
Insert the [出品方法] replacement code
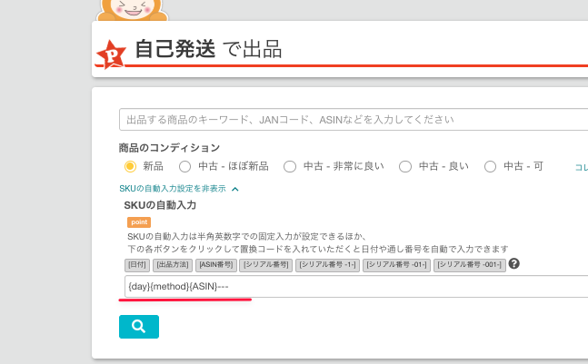point(173,265)
